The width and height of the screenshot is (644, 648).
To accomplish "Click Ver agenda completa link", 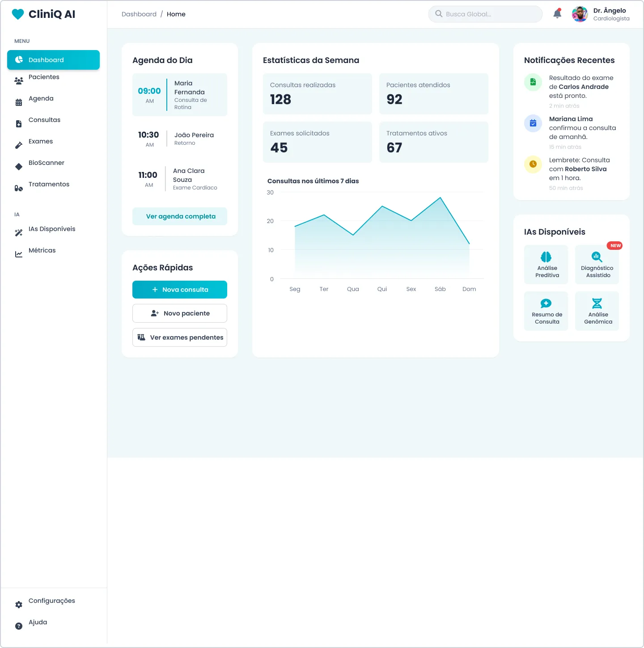I will coord(180,216).
